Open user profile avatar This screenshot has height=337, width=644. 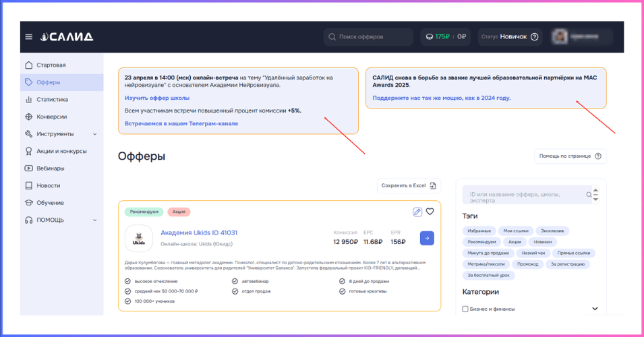coord(560,37)
